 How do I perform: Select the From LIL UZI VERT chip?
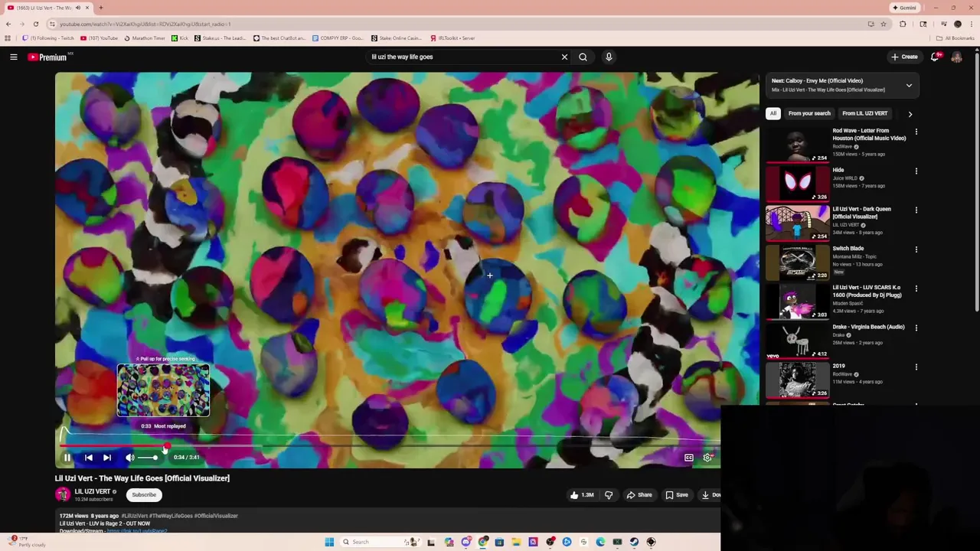pyautogui.click(x=864, y=113)
